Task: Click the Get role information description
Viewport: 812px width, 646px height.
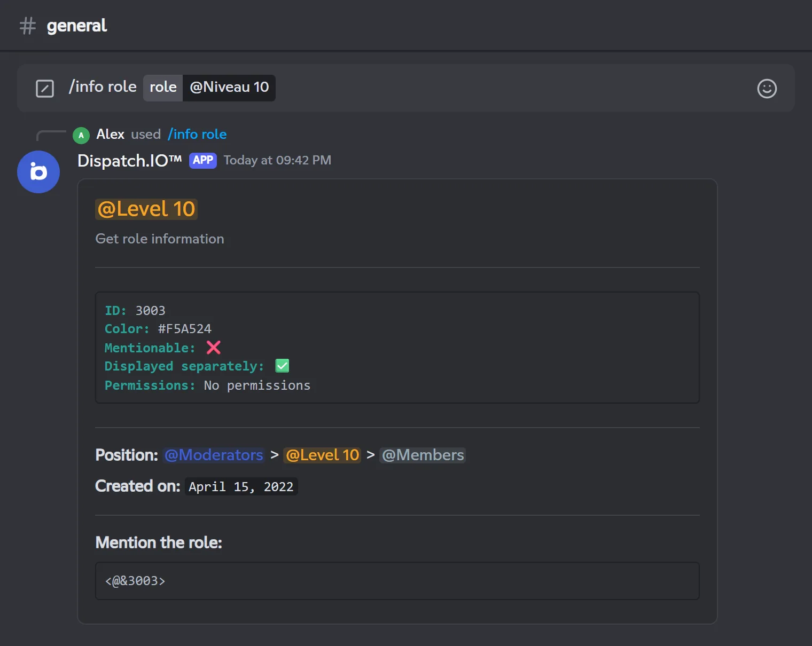Action: pyautogui.click(x=160, y=239)
